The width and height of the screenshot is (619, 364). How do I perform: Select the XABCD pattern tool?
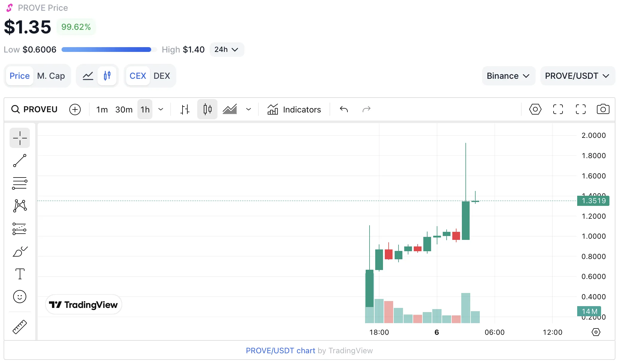pyautogui.click(x=20, y=206)
